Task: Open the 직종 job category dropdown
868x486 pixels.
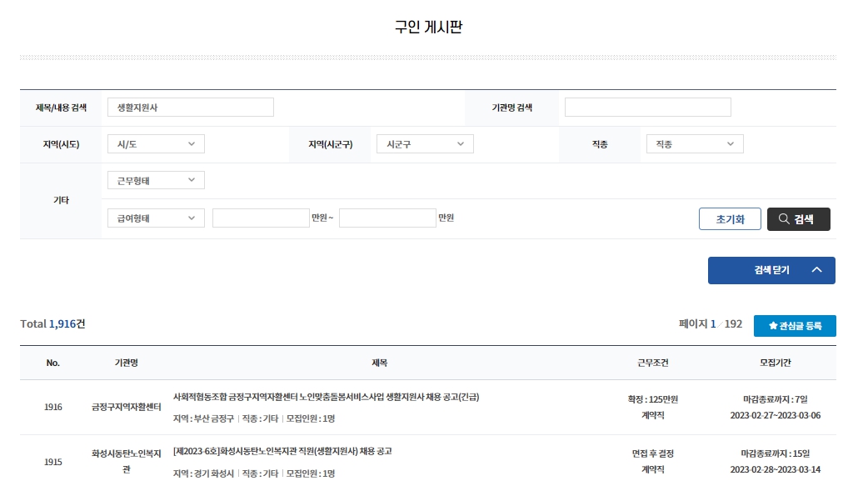Action: 693,143
